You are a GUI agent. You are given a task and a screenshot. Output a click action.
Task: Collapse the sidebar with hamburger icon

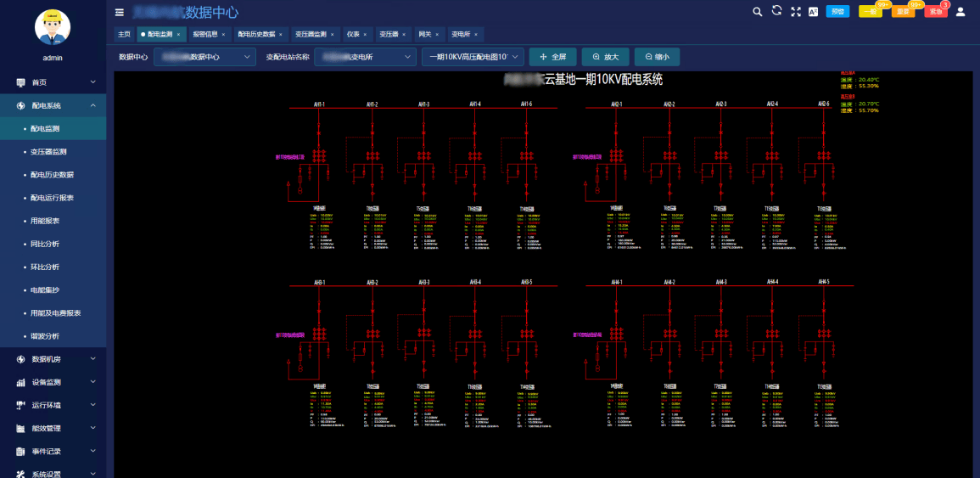pyautogui.click(x=120, y=12)
